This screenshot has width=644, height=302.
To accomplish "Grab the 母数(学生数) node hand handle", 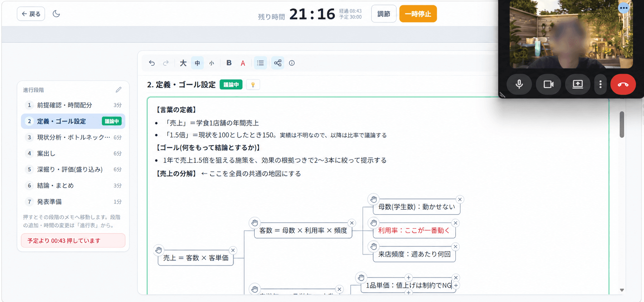I will 374,199.
